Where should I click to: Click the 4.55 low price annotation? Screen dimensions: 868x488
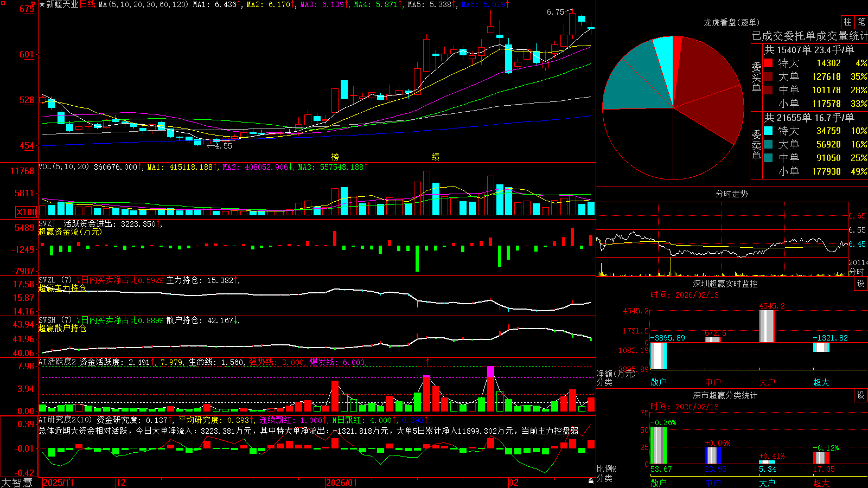pyautogui.click(x=223, y=146)
